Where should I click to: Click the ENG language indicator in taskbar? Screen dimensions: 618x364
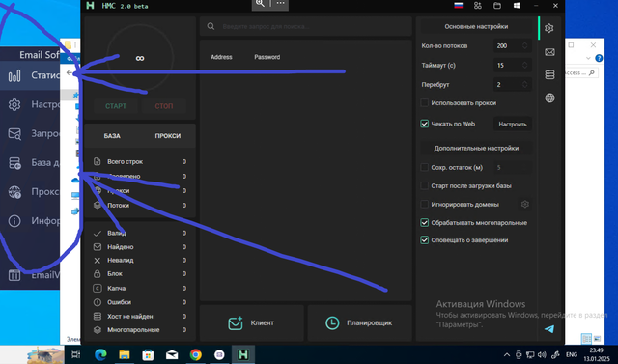(572, 355)
